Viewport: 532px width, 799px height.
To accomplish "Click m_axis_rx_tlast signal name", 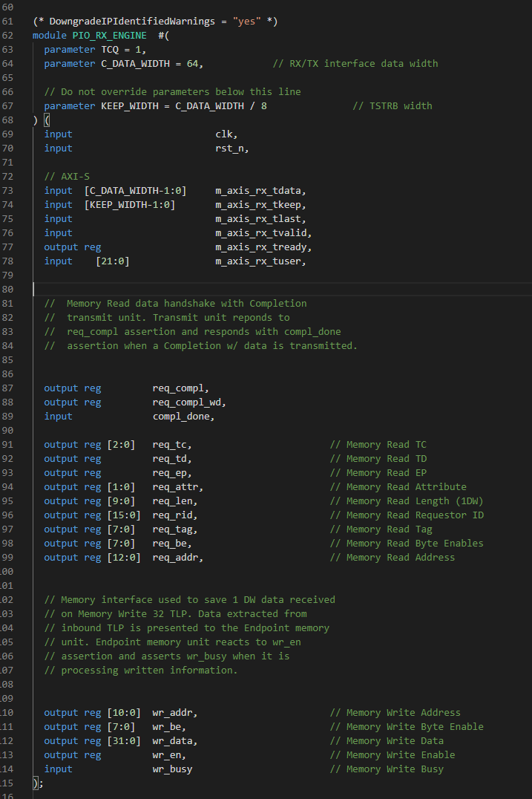I will coord(258,218).
